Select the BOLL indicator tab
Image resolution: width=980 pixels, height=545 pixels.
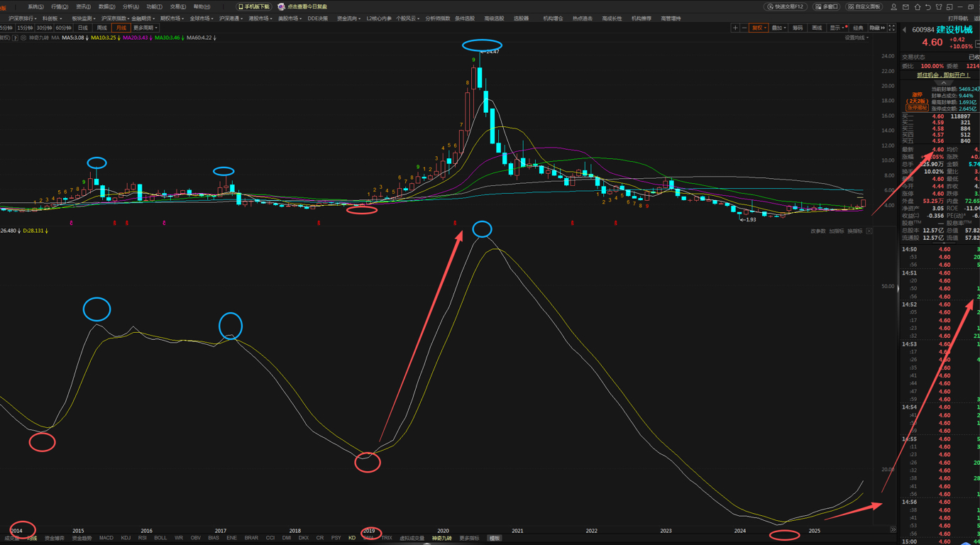pos(160,538)
